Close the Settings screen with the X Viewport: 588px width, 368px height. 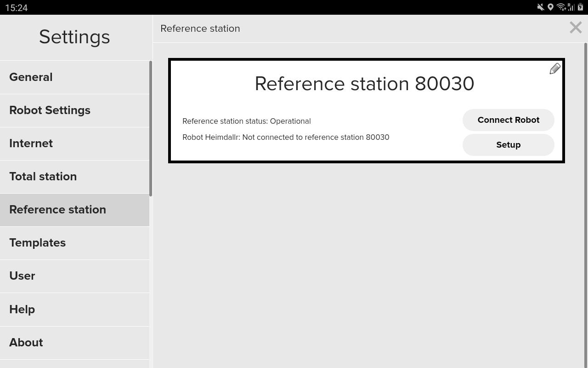point(575,28)
